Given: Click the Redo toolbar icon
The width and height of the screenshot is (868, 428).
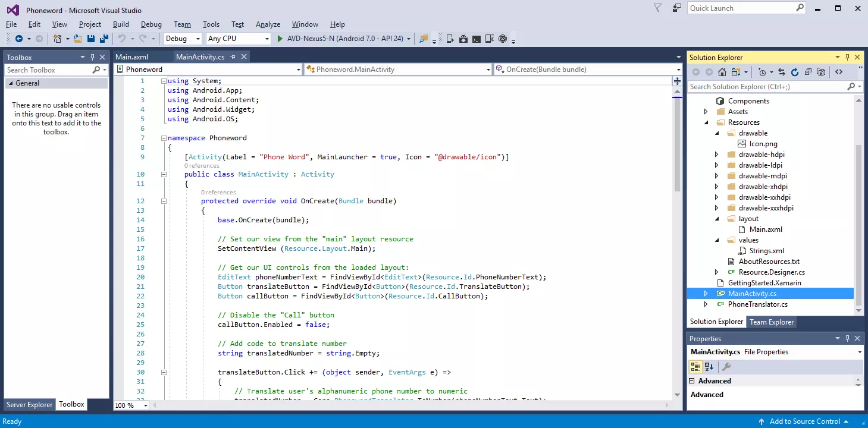Looking at the screenshot, I should point(143,39).
